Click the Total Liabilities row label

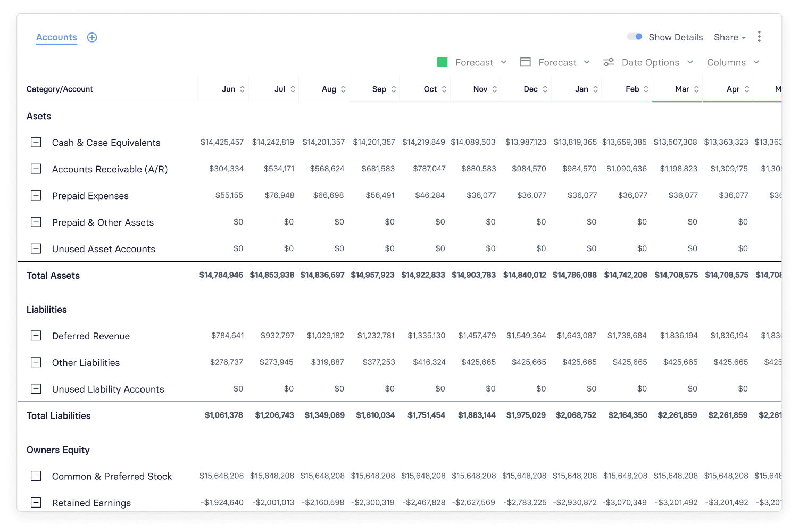point(59,416)
